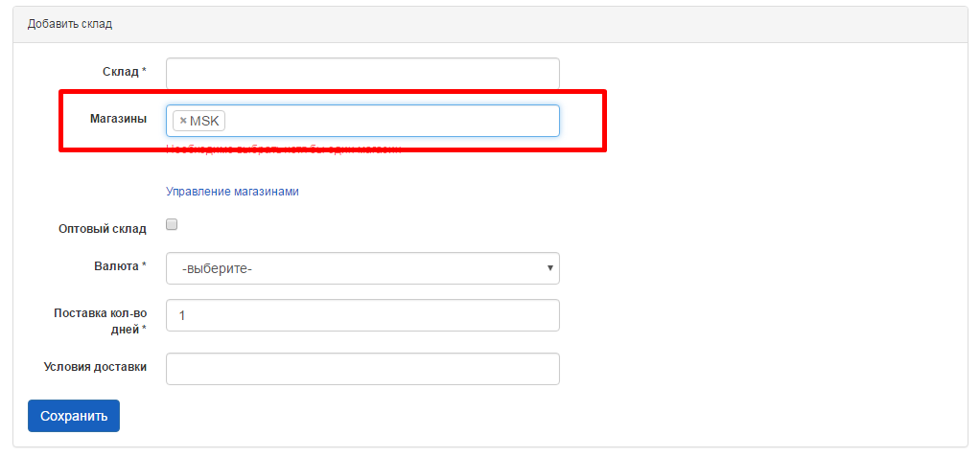Select the MSK shop tag
This screenshot has width=980, height=458.
pyautogui.click(x=204, y=121)
